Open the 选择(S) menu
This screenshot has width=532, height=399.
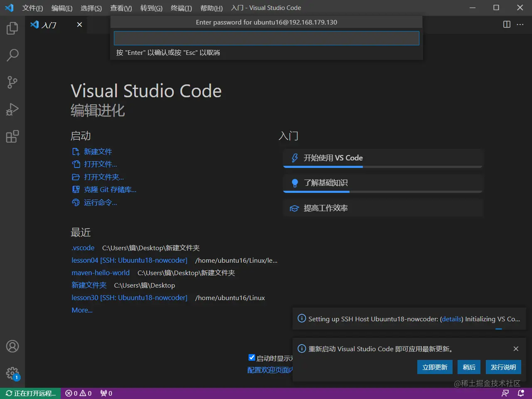coord(91,8)
